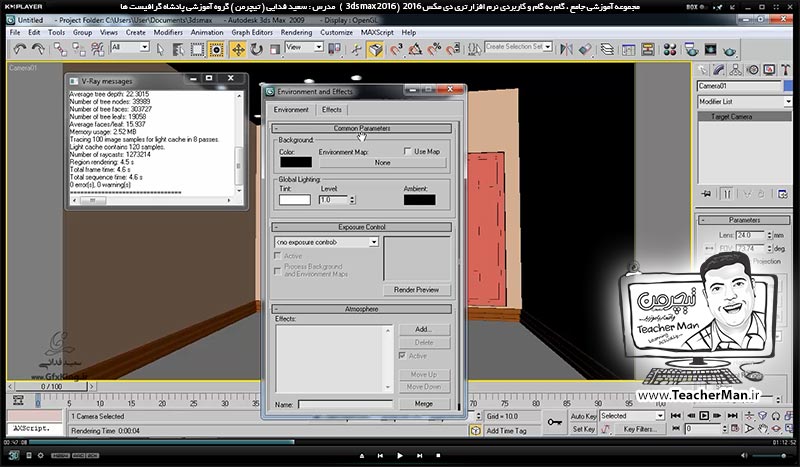
Task: Open the Schematic View icon
Action: [647, 50]
